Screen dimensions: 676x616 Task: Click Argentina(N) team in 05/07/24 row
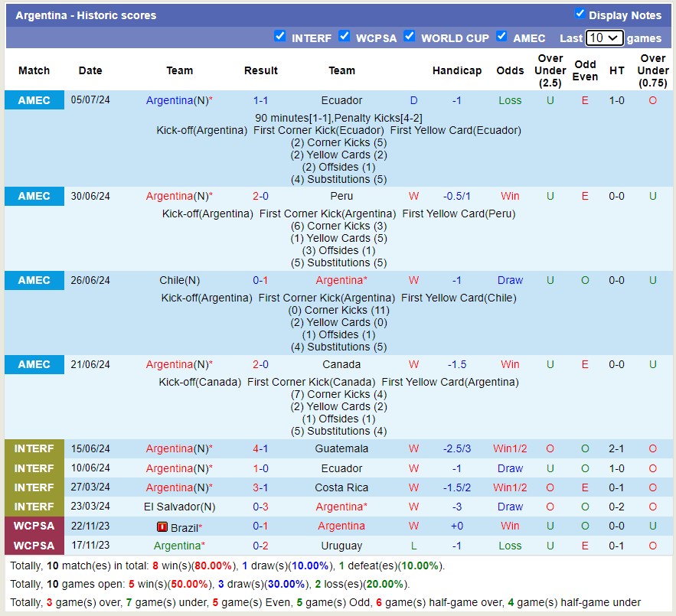tap(179, 100)
